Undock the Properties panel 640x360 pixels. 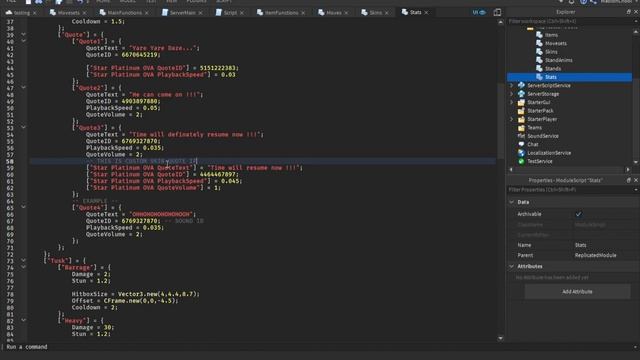[629, 180]
